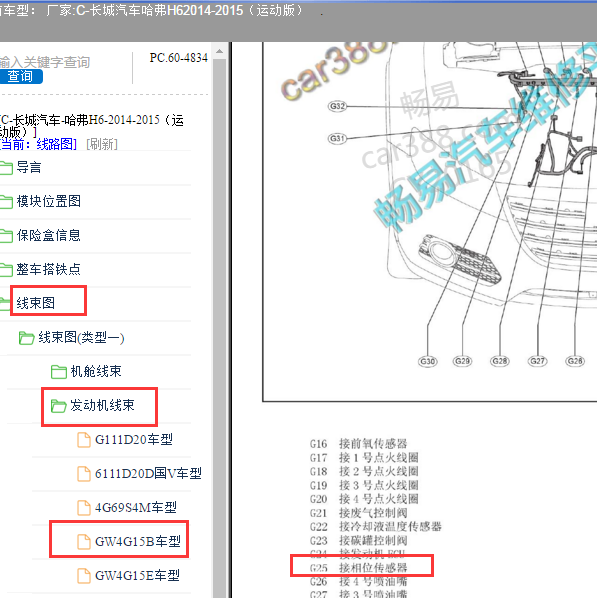
Task: Click the document icon beside 6111D20D国V车型
Action: click(x=84, y=474)
